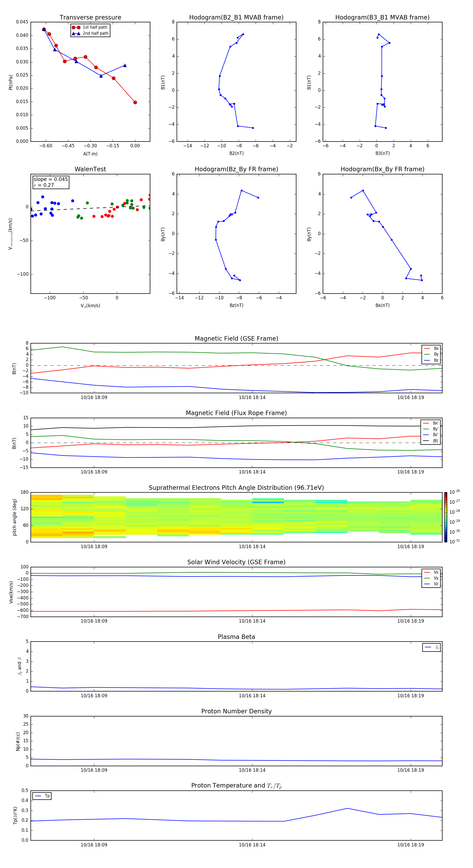Click the "10^-26" colorbar tick label
This screenshot has height=868, width=473.
[455, 492]
